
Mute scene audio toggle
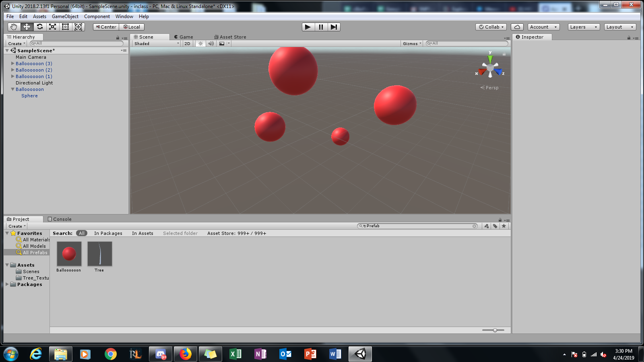211,43
